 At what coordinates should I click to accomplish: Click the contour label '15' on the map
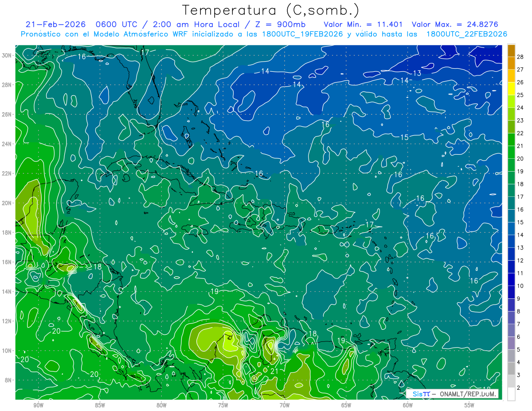click(x=404, y=137)
